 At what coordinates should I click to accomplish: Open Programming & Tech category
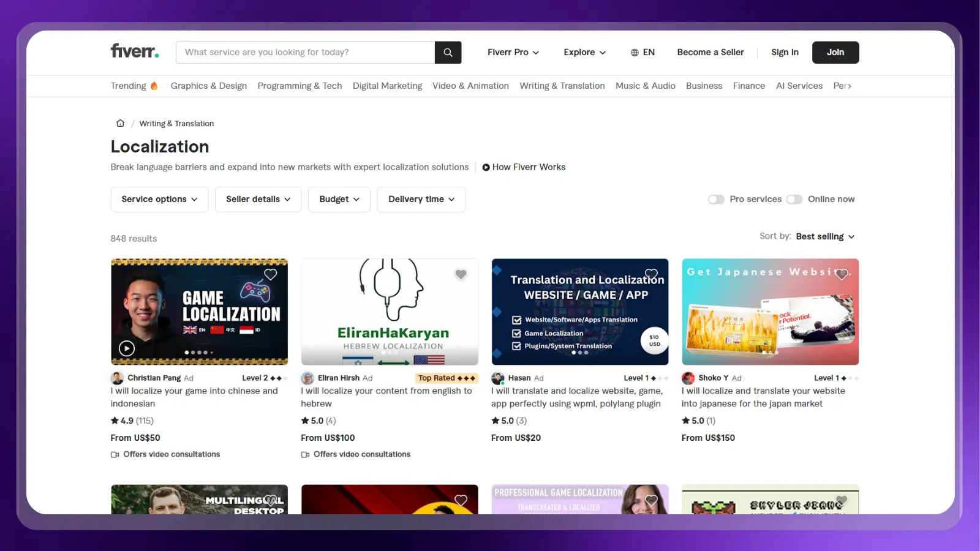[300, 86]
